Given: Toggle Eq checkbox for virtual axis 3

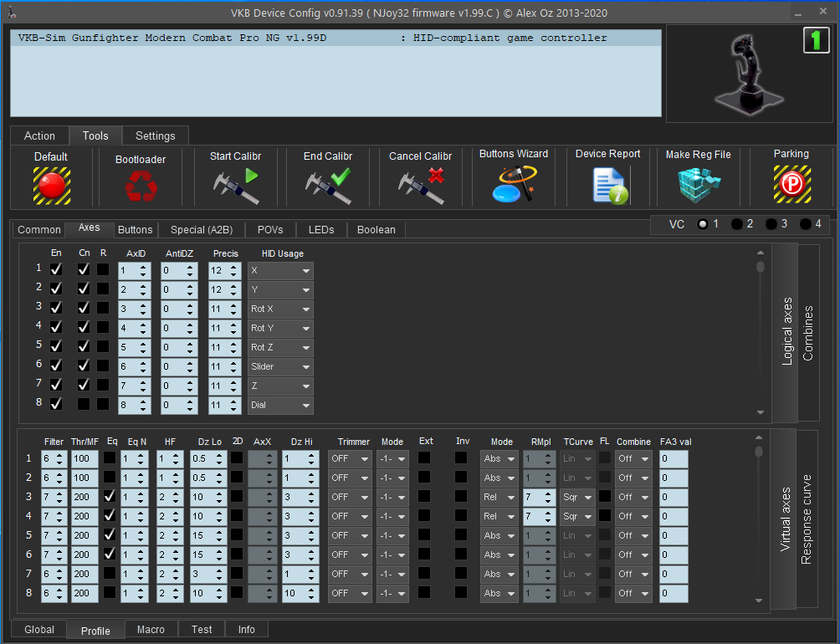Looking at the screenshot, I should pyautogui.click(x=110, y=496).
